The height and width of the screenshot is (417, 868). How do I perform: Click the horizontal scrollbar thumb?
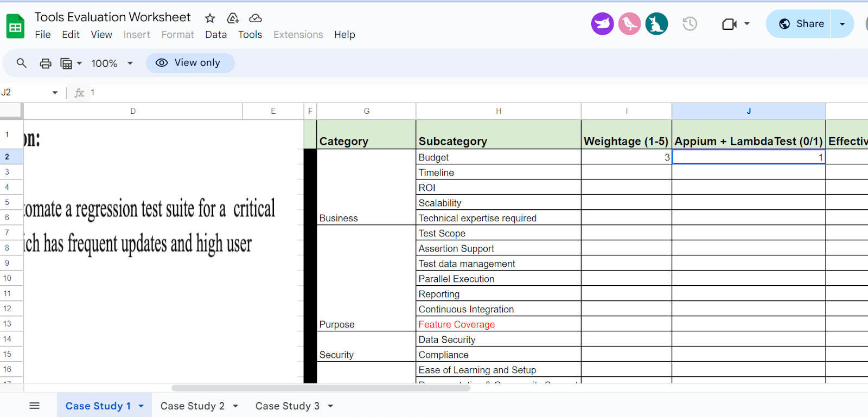click(x=321, y=388)
